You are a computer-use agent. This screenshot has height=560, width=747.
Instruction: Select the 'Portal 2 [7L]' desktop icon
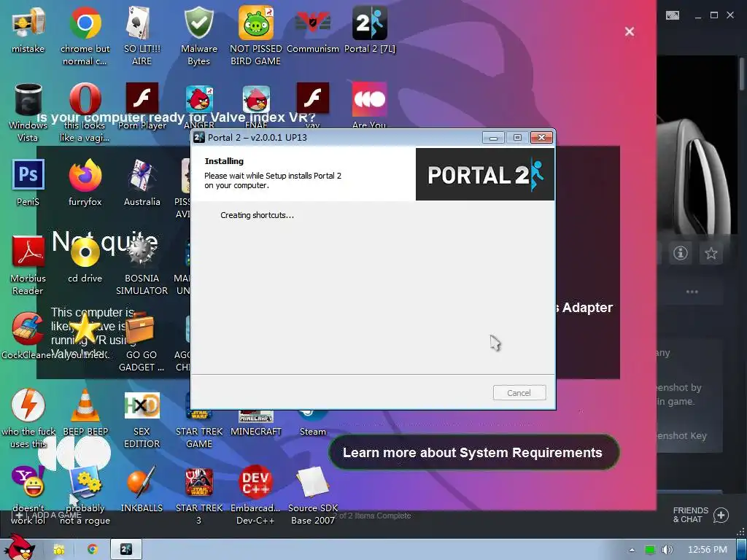pyautogui.click(x=370, y=23)
